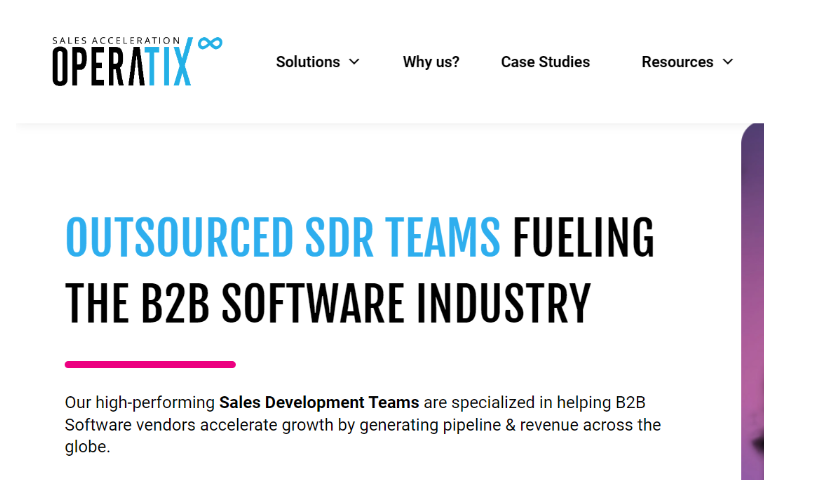Click the bold Sales Development Teams text
Viewport: 822px width, 491px height.
tap(319, 402)
